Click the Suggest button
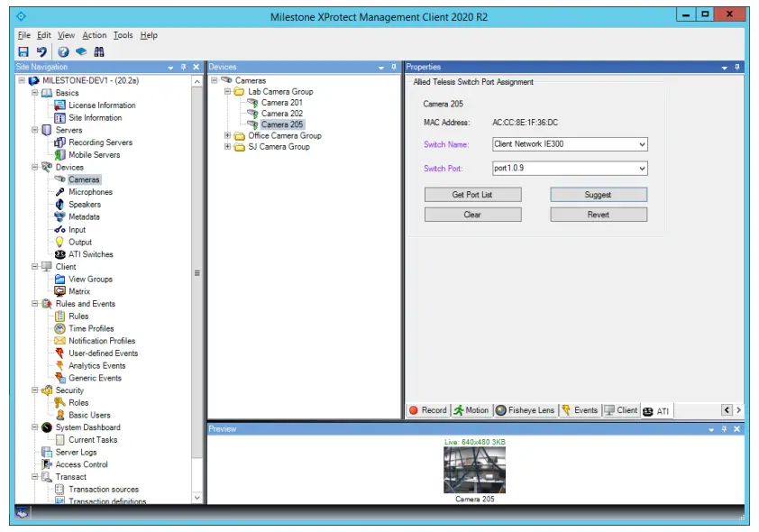The height and width of the screenshot is (532, 759). coord(599,195)
